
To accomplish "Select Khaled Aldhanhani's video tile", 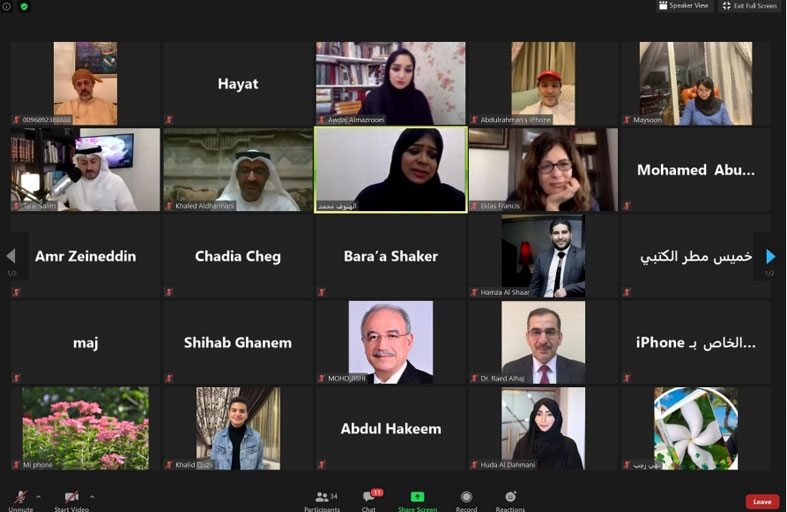I will pos(238,170).
